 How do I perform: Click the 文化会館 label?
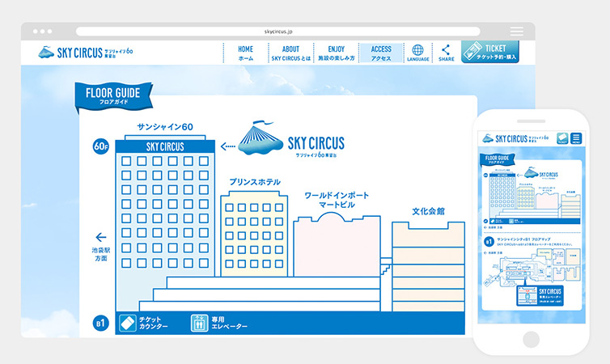(428, 211)
